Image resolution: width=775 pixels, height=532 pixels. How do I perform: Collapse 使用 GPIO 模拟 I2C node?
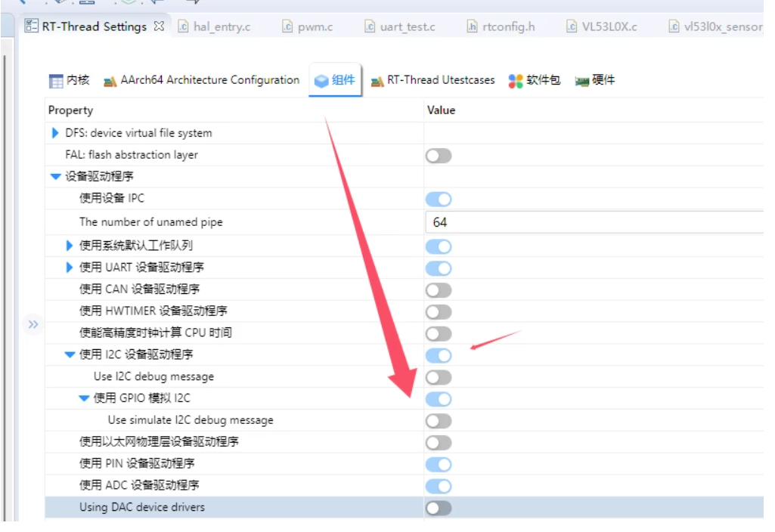point(84,398)
